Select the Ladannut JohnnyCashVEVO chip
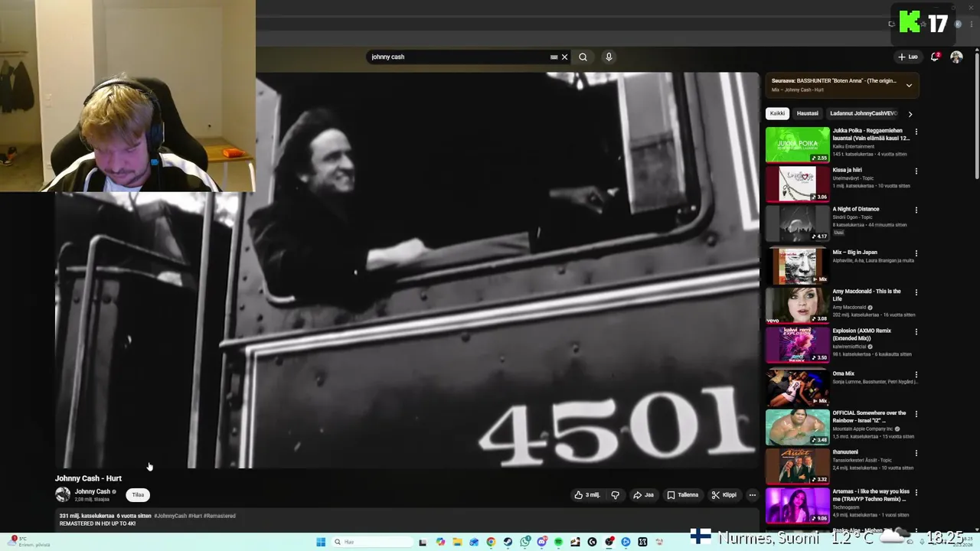This screenshot has width=980, height=551. click(x=863, y=113)
